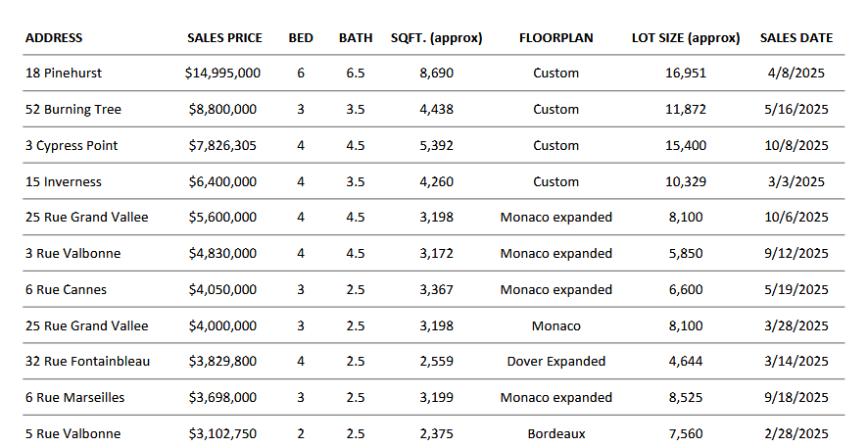This screenshot has height=448, width=868.
Task: Select the 16,951 lot size cell
Action: click(686, 74)
